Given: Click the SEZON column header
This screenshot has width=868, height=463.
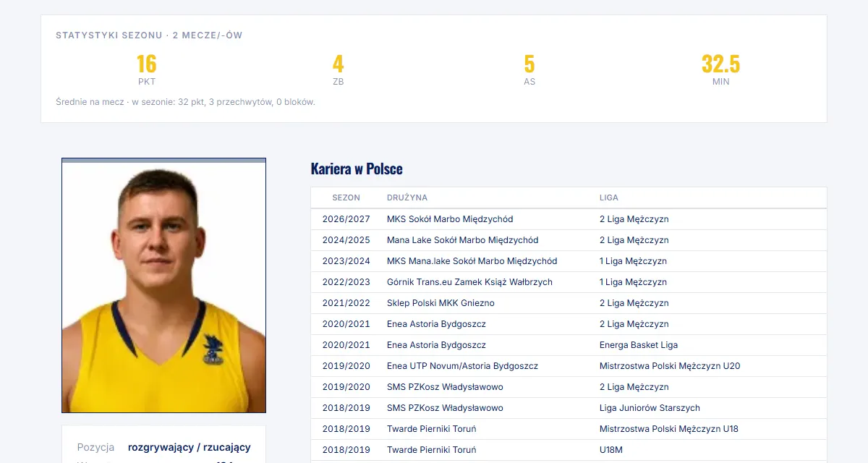Looking at the screenshot, I should tap(346, 197).
